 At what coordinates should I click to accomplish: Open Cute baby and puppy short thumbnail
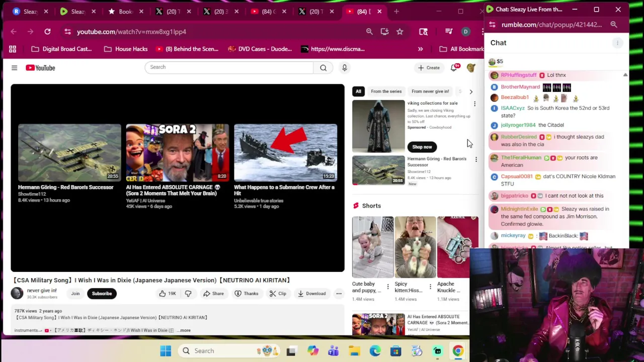point(373,247)
